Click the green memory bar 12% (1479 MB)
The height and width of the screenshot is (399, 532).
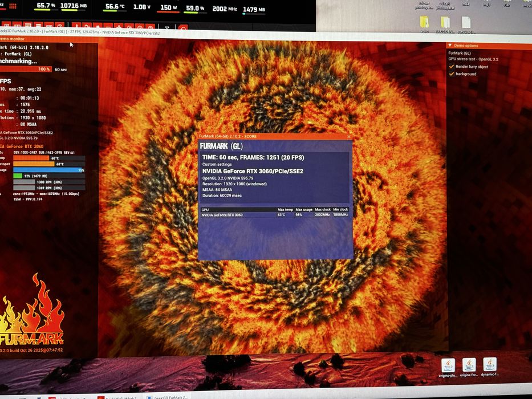click(x=49, y=176)
